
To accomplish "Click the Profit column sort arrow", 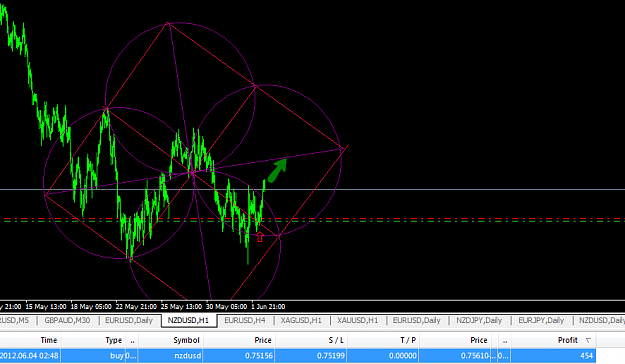I will point(588,340).
